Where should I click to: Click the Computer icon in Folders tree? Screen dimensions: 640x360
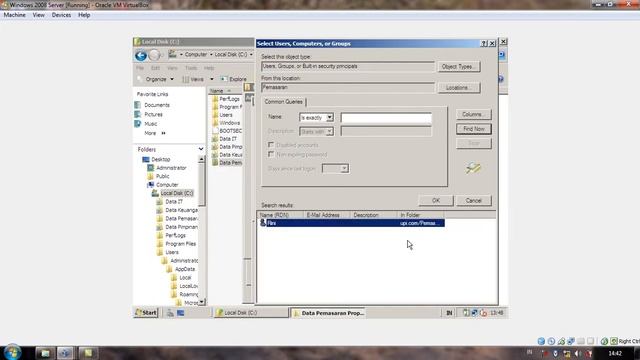pyautogui.click(x=151, y=184)
